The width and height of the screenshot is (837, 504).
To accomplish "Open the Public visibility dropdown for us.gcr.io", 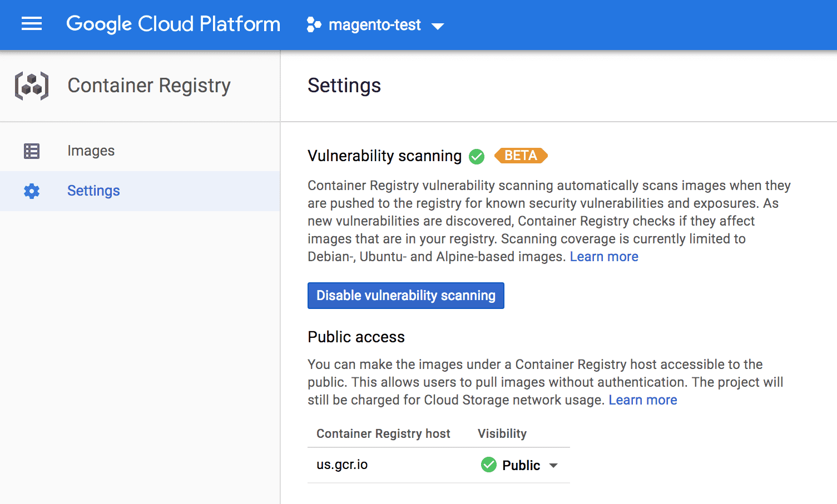I will [519, 465].
